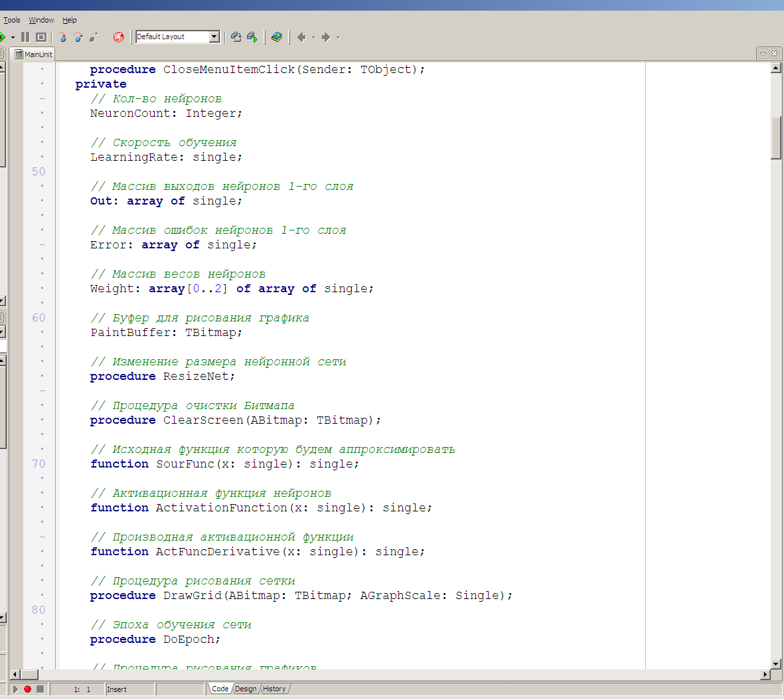Click the editor vertical scrollbar up arrow
Screen dimensions: 784x700
[x=776, y=68]
